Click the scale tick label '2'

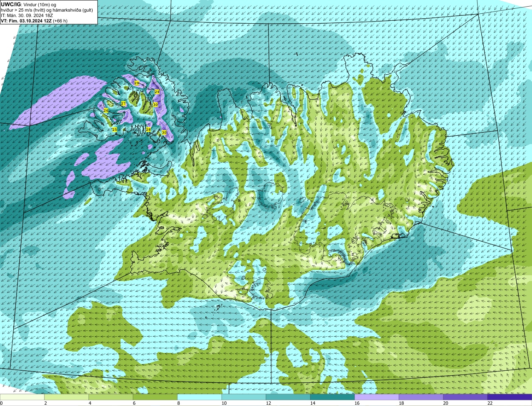click(45, 403)
